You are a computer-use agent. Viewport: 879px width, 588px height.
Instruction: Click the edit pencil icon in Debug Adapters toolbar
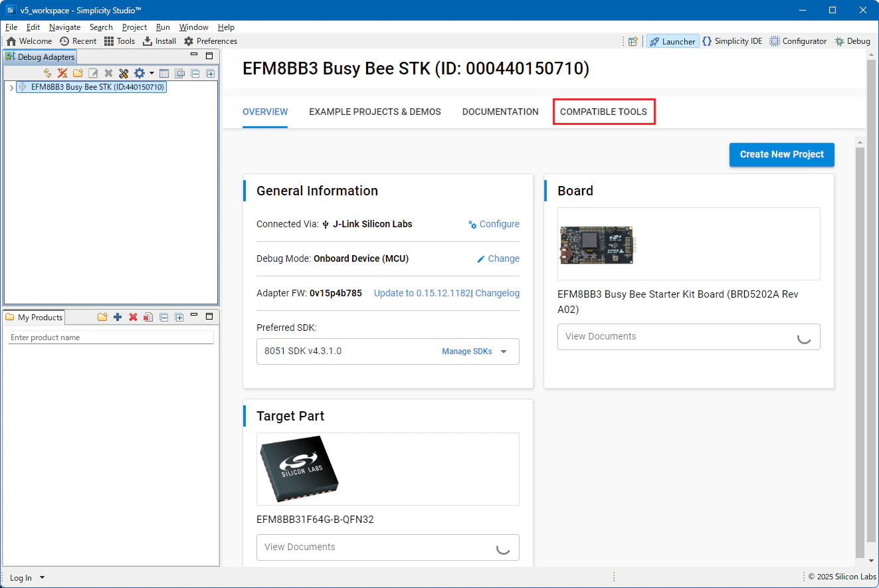click(x=93, y=73)
